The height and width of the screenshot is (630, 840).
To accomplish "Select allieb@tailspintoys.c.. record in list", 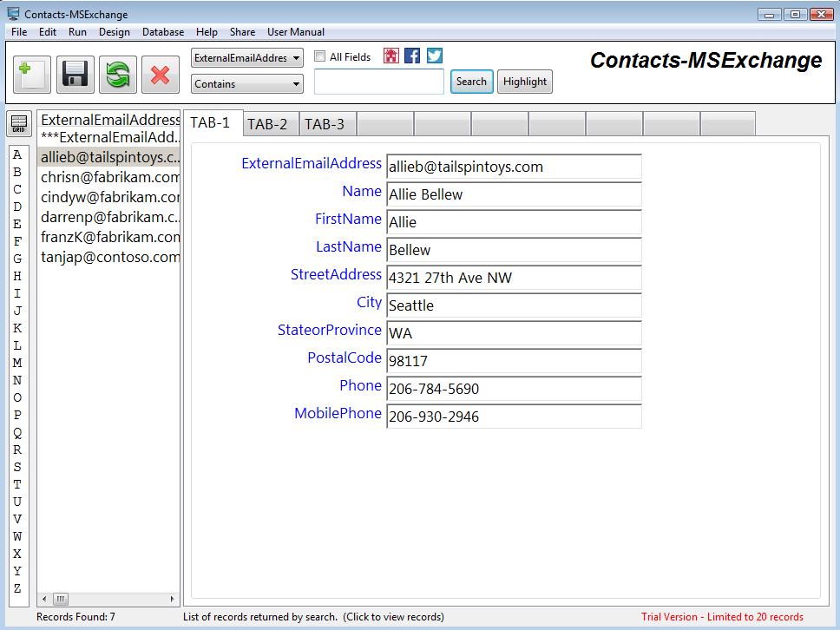I will click(x=109, y=157).
